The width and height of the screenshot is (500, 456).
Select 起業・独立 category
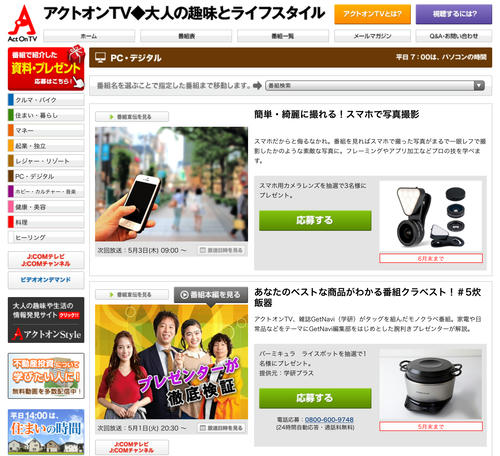pos(46,146)
